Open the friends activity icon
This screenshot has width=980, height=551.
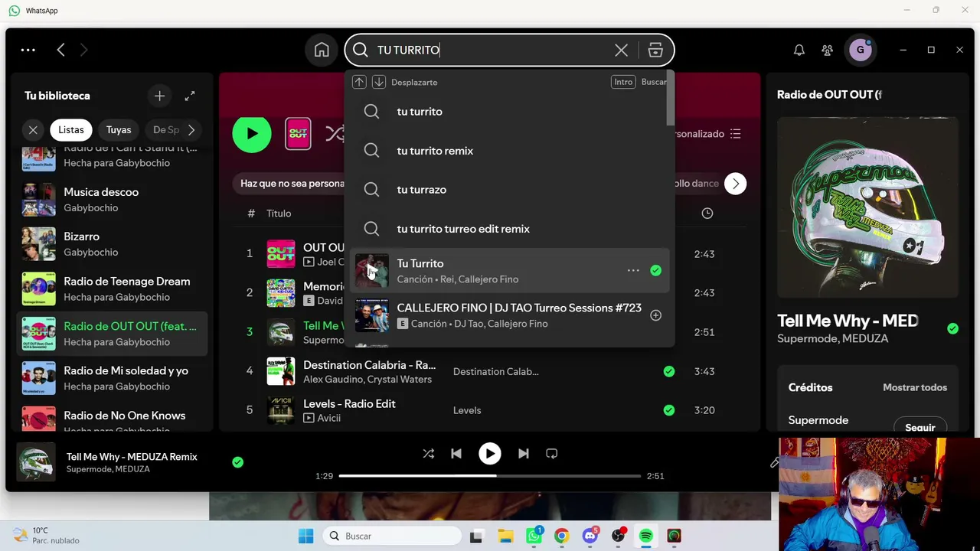click(827, 50)
